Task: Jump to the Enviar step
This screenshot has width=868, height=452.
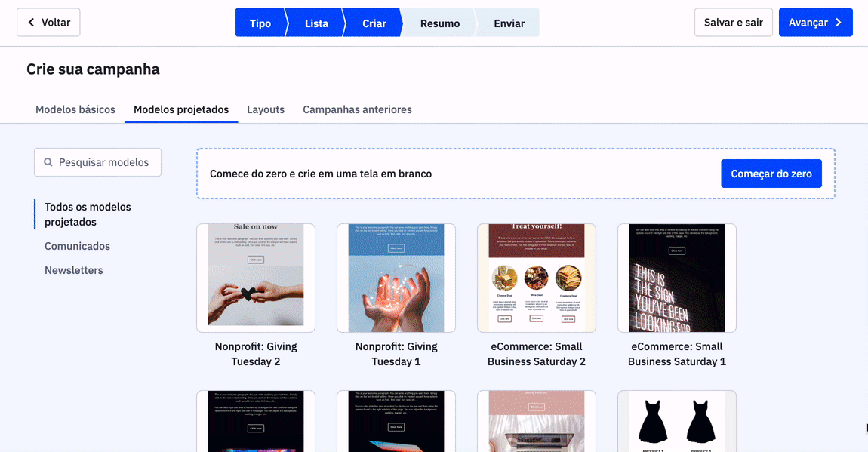Action: click(509, 23)
